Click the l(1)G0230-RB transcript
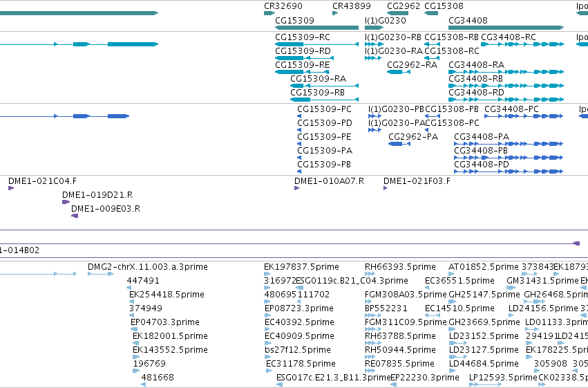Viewport: 588px width, 388px height. (x=374, y=44)
